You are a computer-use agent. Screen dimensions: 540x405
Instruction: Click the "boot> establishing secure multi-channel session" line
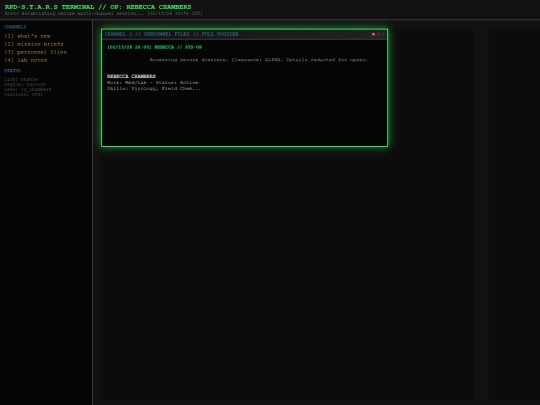[103, 13]
